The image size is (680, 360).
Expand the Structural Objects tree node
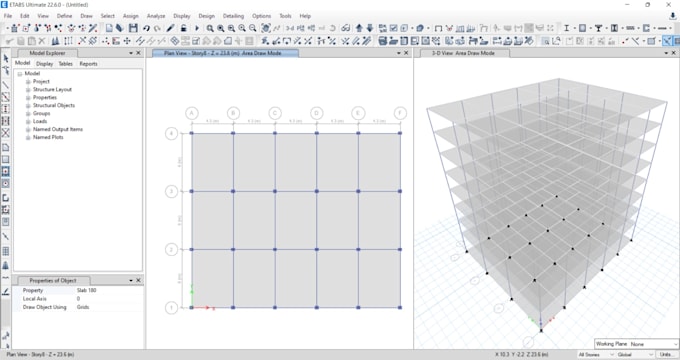click(28, 105)
